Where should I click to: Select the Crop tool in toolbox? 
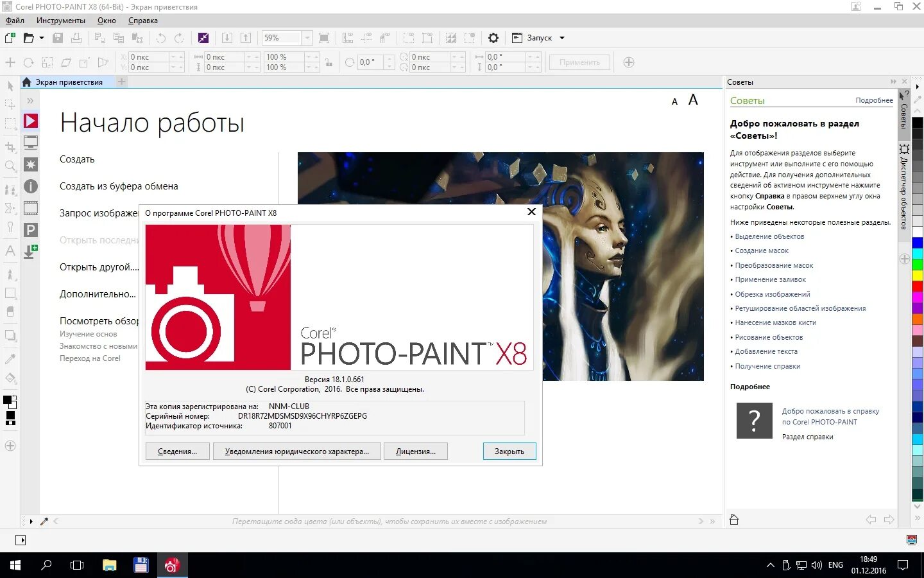(x=10, y=146)
